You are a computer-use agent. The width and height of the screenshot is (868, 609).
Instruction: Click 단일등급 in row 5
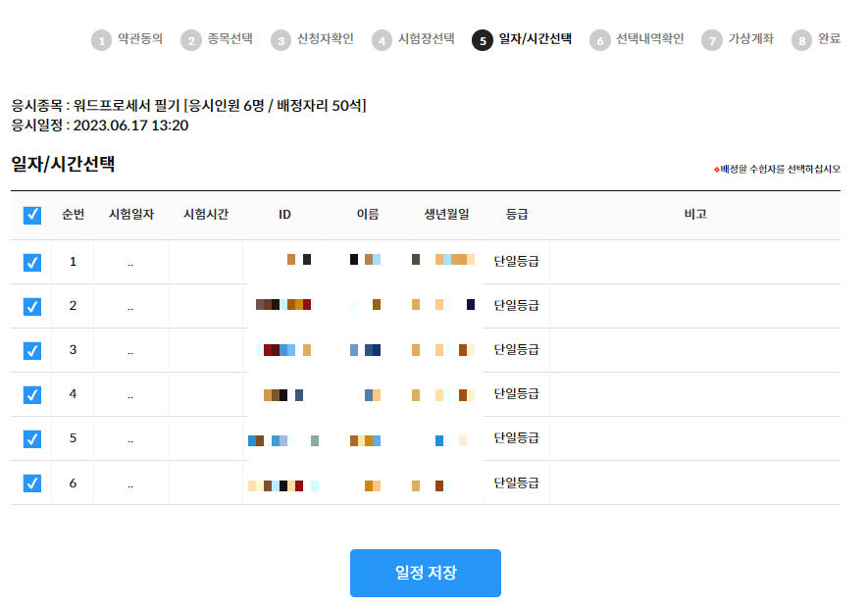[516, 438]
